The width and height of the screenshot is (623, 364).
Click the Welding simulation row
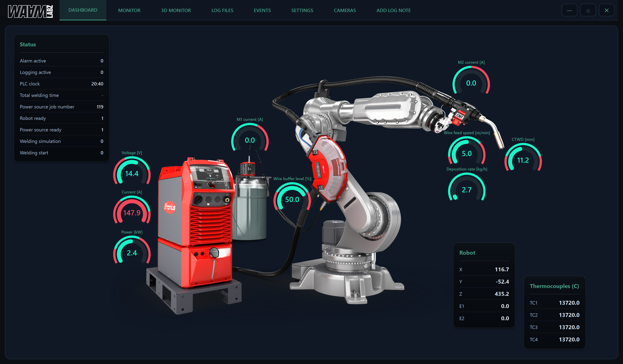(x=61, y=141)
